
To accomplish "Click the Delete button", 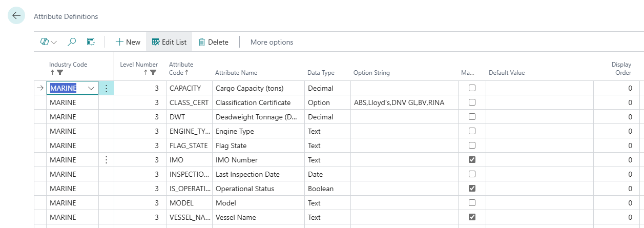I will pos(213,42).
